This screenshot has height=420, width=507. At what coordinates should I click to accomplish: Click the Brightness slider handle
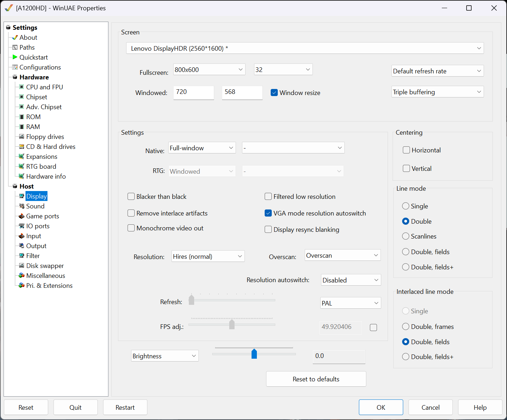click(254, 354)
